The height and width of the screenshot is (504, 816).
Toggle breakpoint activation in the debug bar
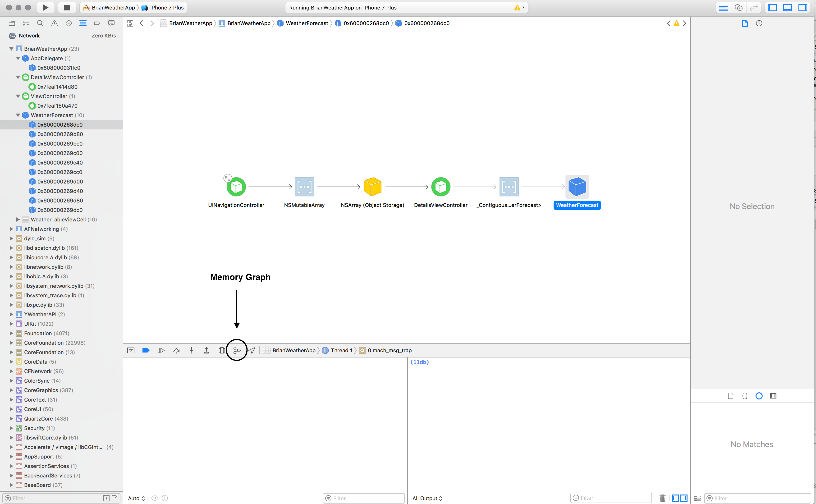[146, 350]
